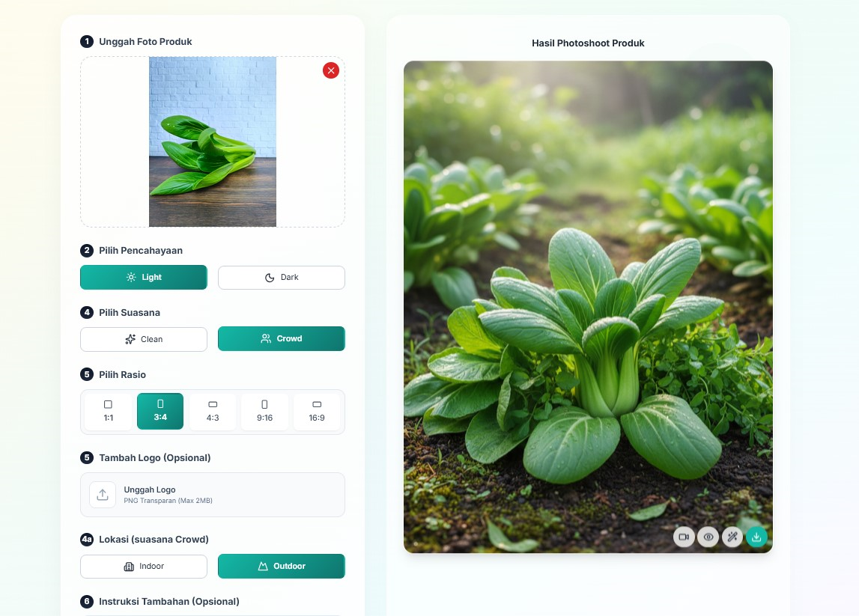Select the 9:16 ratio
Image resolution: width=859 pixels, height=616 pixels.
[x=264, y=411]
